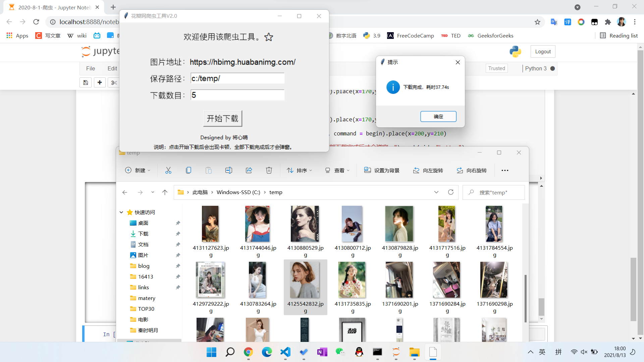Image resolution: width=644 pixels, height=362 pixels.
Task: Open 文档 in quick access
Action: [x=143, y=244]
